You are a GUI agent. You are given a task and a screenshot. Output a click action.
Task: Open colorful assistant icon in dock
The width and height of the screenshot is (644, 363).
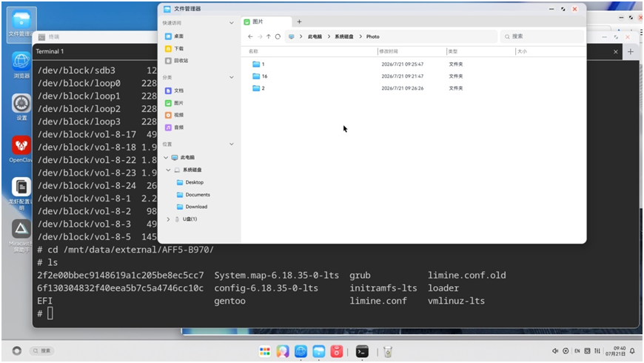tap(283, 351)
